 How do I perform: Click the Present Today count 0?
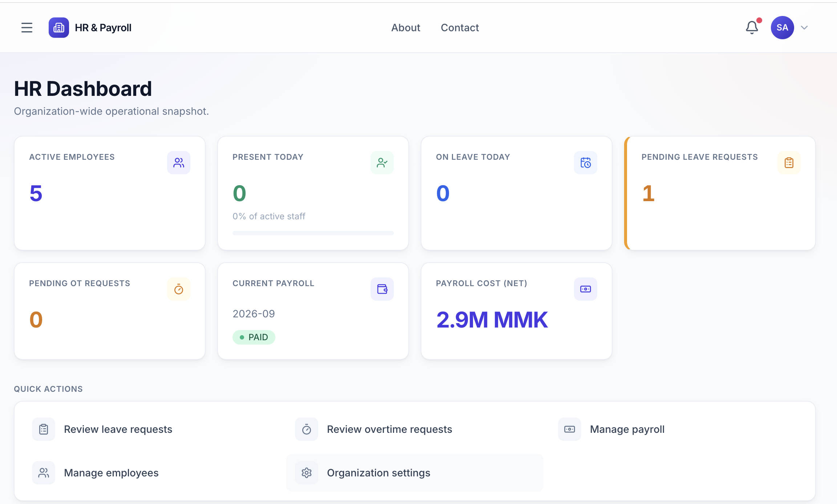point(239,193)
